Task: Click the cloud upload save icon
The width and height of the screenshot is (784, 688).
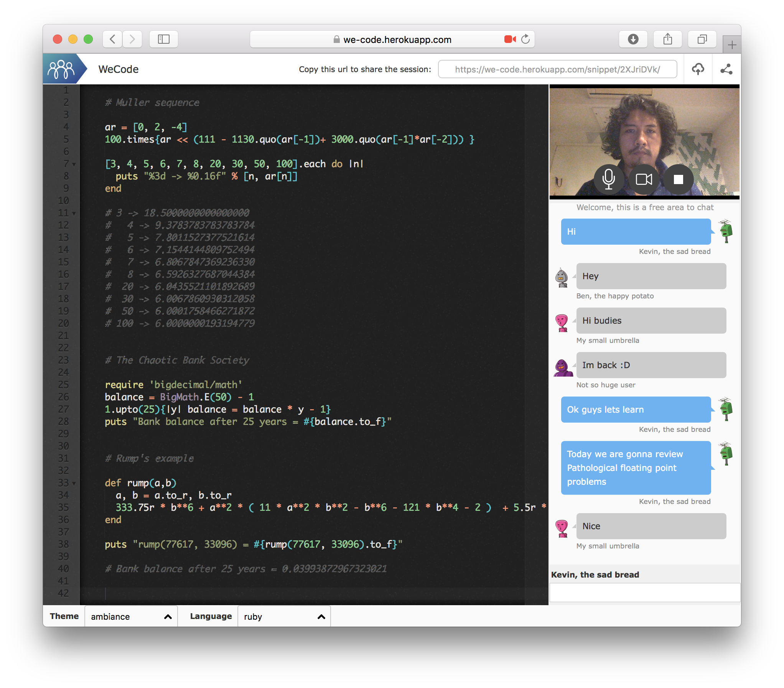Action: [698, 69]
